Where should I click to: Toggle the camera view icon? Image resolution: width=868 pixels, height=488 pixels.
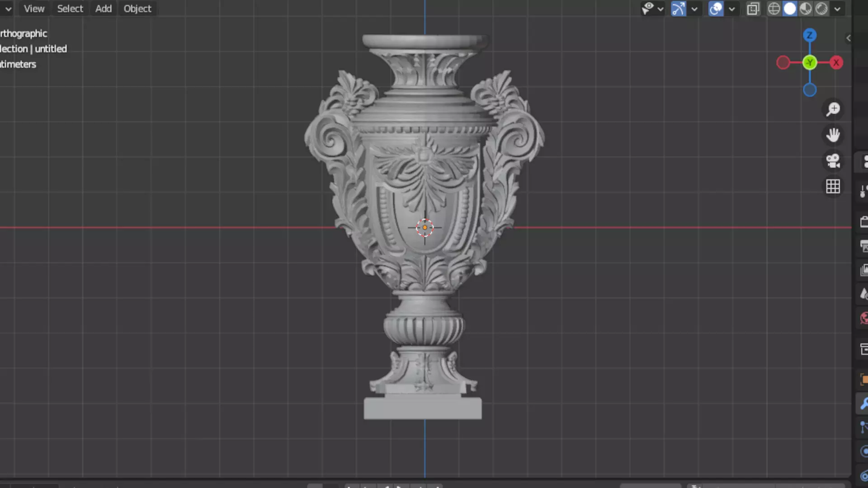pyautogui.click(x=833, y=161)
